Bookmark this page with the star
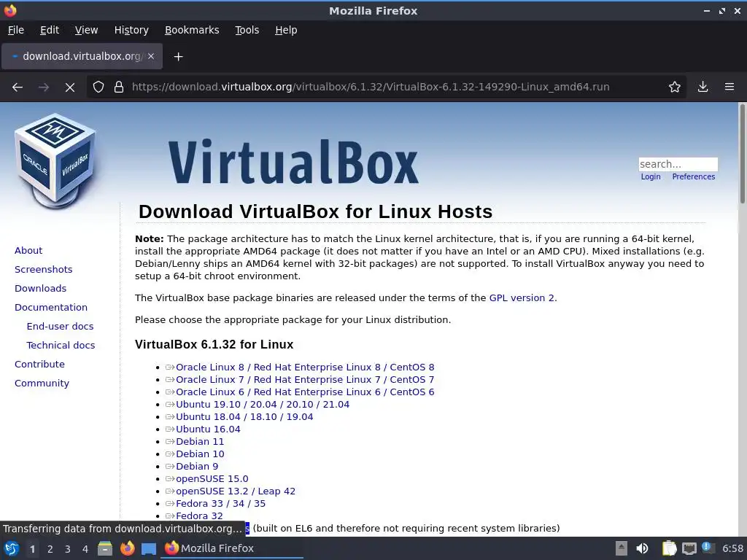Image resolution: width=747 pixels, height=560 pixels. (x=675, y=87)
